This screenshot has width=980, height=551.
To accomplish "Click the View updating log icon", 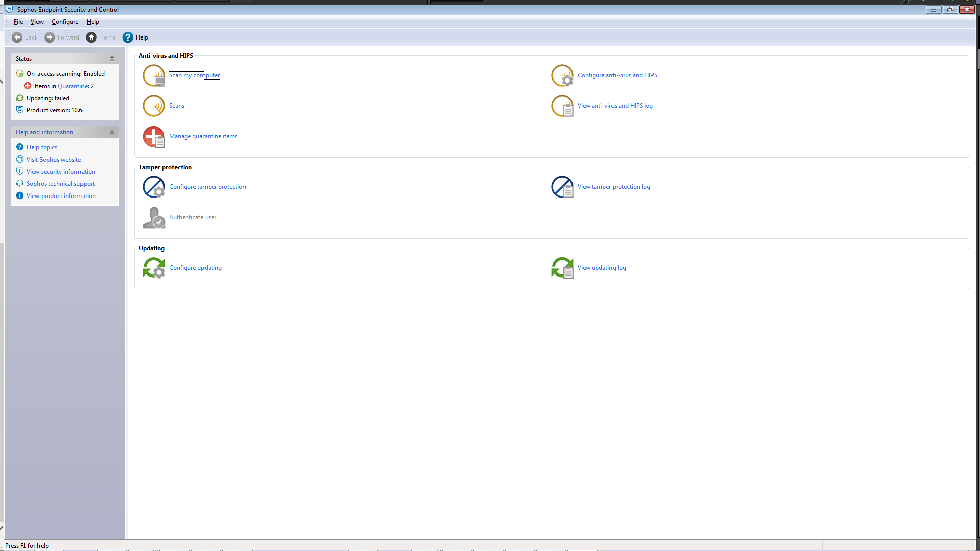I will pos(562,268).
